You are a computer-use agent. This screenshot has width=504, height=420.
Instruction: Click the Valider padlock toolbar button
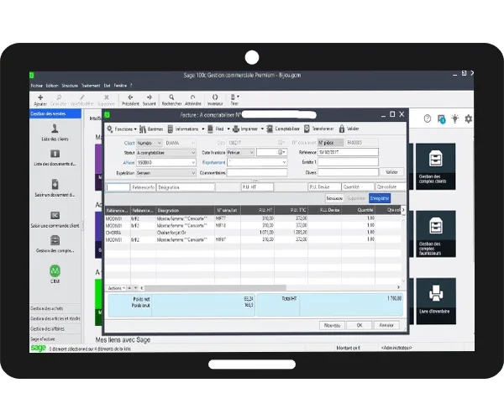349,129
